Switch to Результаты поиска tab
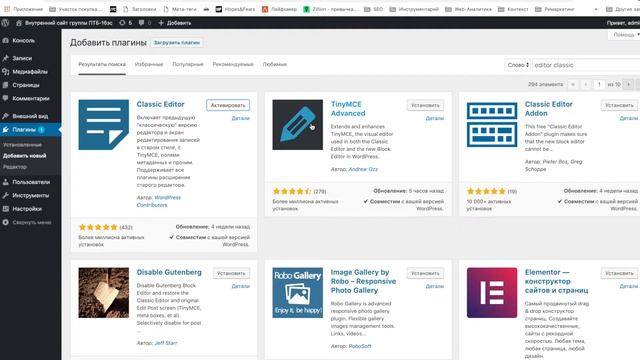The width and height of the screenshot is (640, 360). pyautogui.click(x=102, y=64)
